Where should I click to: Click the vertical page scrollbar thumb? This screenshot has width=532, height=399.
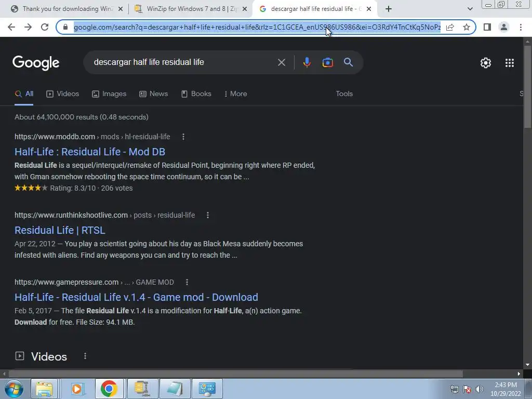tap(527, 87)
